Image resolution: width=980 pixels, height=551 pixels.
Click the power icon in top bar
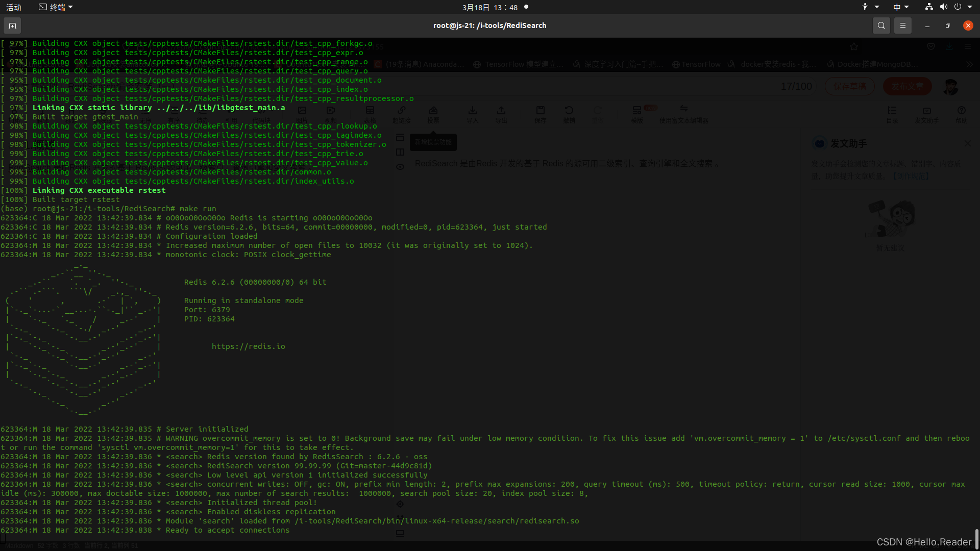(x=958, y=7)
